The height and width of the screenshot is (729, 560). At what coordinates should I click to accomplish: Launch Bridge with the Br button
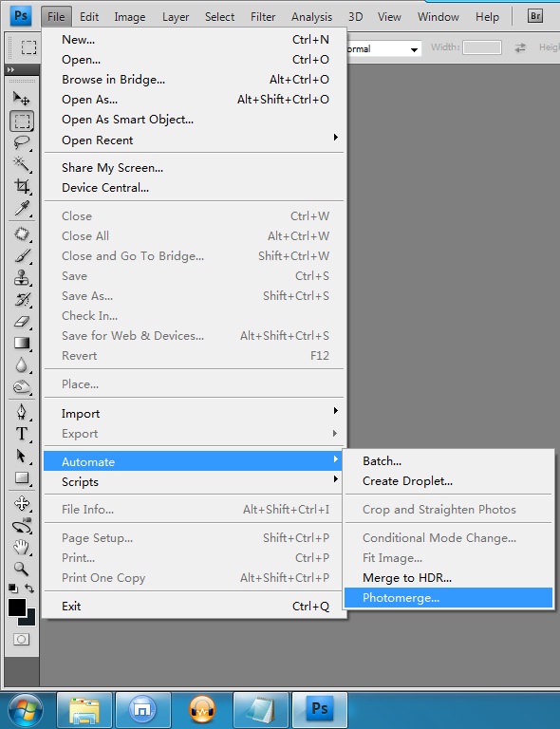[x=535, y=16]
